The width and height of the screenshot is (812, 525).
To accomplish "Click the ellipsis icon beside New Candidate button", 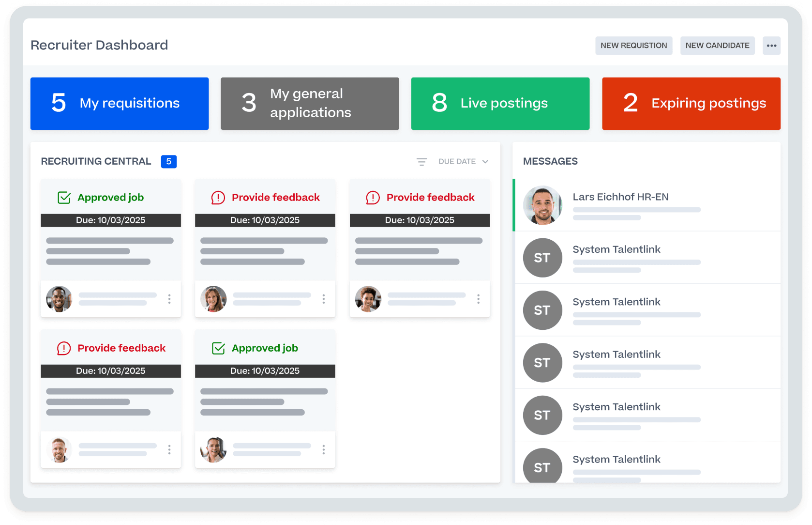I will click(x=771, y=45).
